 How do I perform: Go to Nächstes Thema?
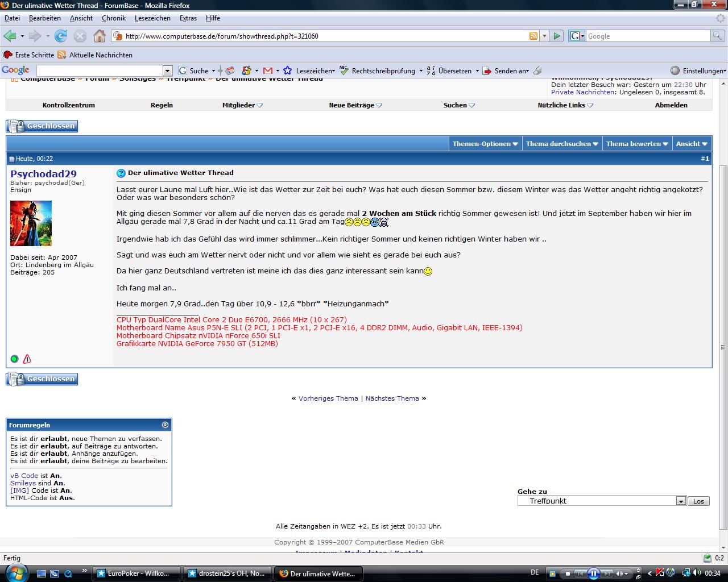[x=392, y=398]
